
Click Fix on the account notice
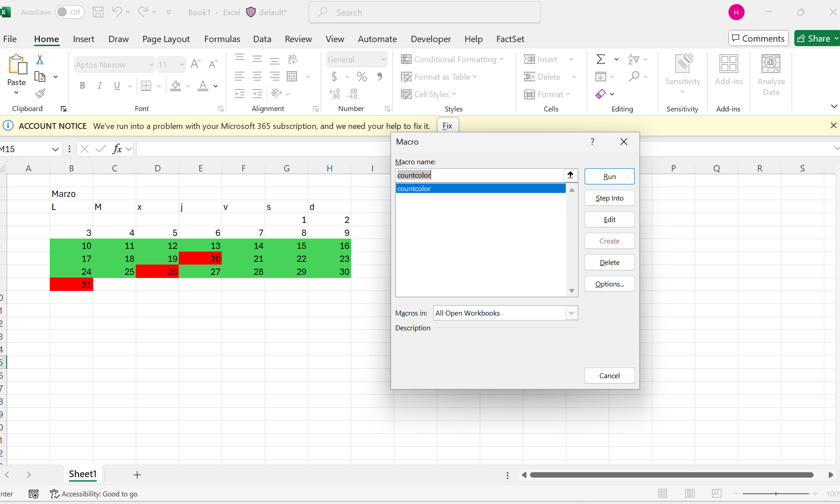447,126
